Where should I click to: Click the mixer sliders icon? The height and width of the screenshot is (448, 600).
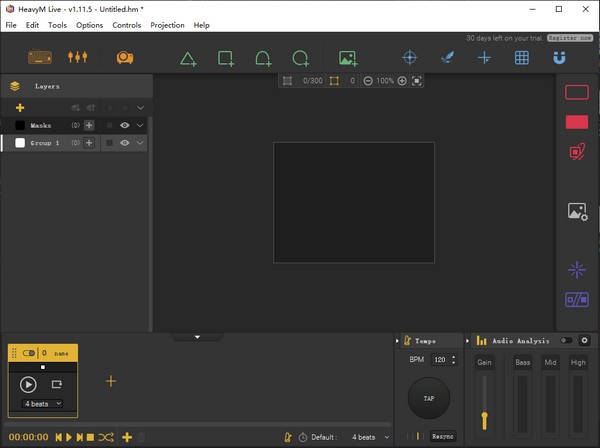78,58
